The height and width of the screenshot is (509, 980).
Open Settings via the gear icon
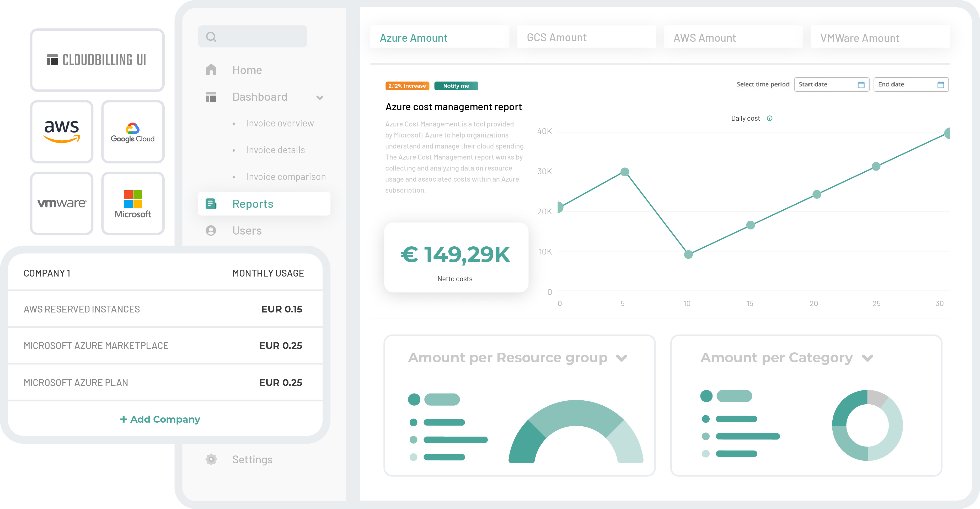coord(211,459)
